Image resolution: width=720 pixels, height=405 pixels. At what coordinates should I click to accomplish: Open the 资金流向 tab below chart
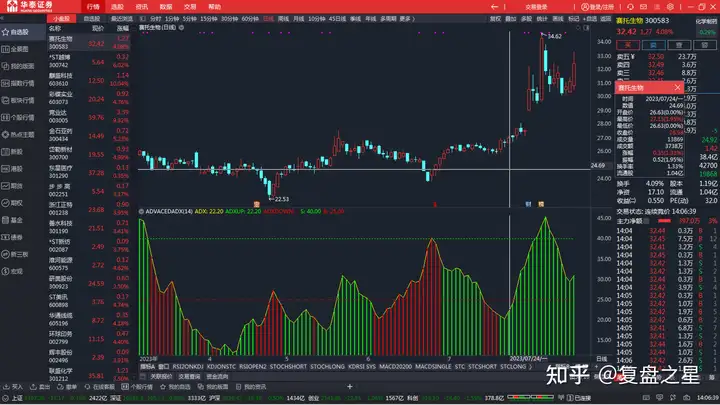(218, 377)
